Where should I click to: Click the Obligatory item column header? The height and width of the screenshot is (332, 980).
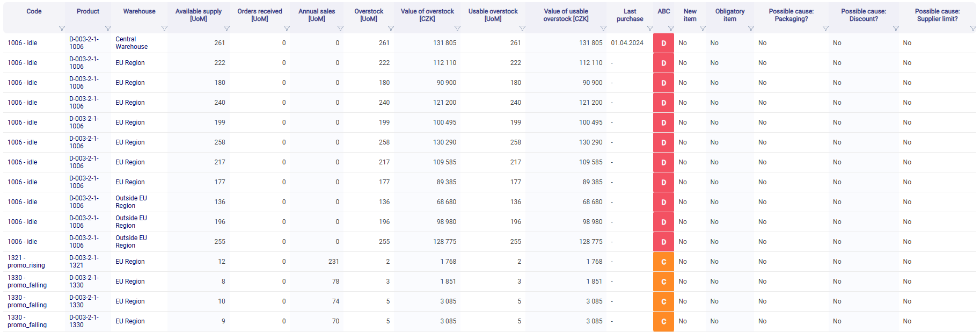pos(729,15)
